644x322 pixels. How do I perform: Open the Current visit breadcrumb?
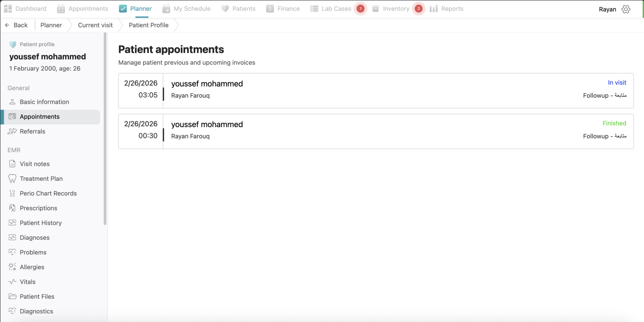tap(95, 25)
